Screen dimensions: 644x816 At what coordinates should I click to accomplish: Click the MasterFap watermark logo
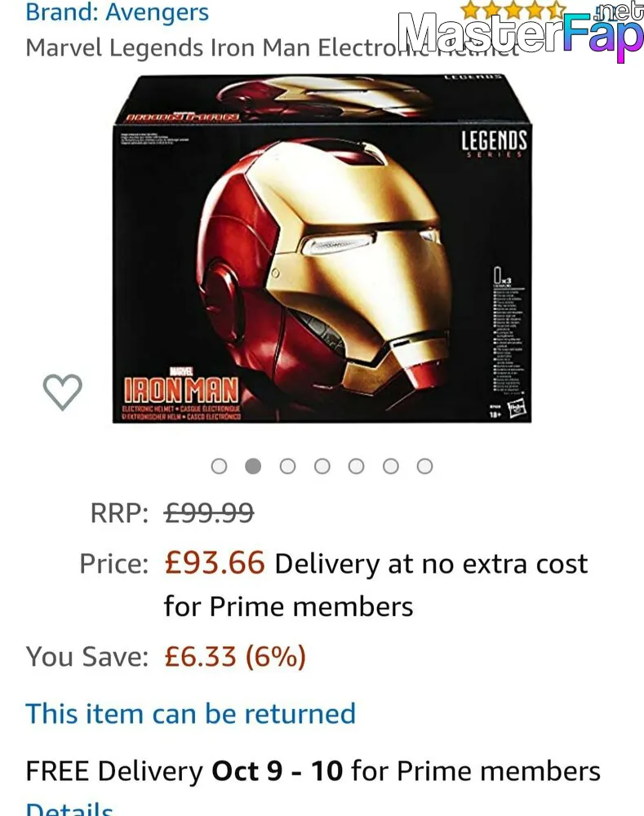[x=521, y=33]
